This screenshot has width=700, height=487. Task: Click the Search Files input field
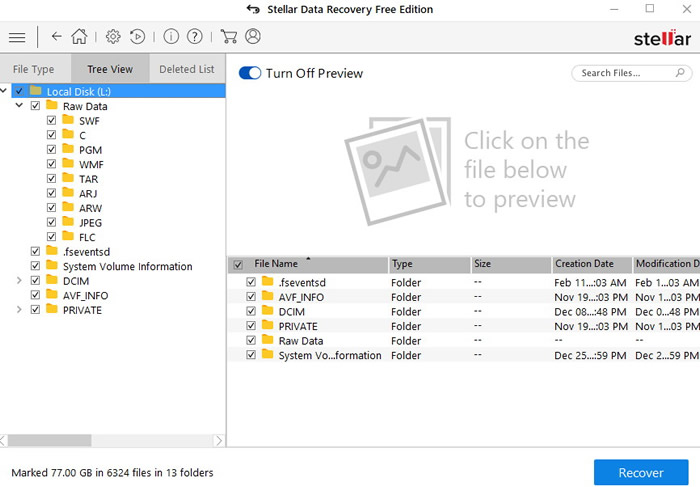[624, 73]
